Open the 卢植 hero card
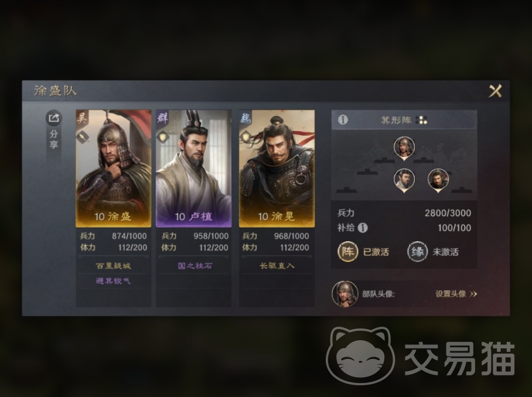532x397 pixels. point(194,169)
